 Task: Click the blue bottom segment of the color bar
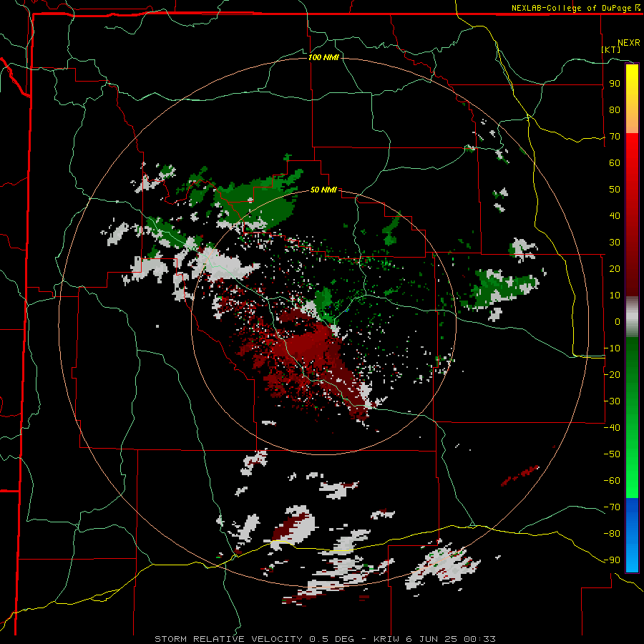(632, 535)
